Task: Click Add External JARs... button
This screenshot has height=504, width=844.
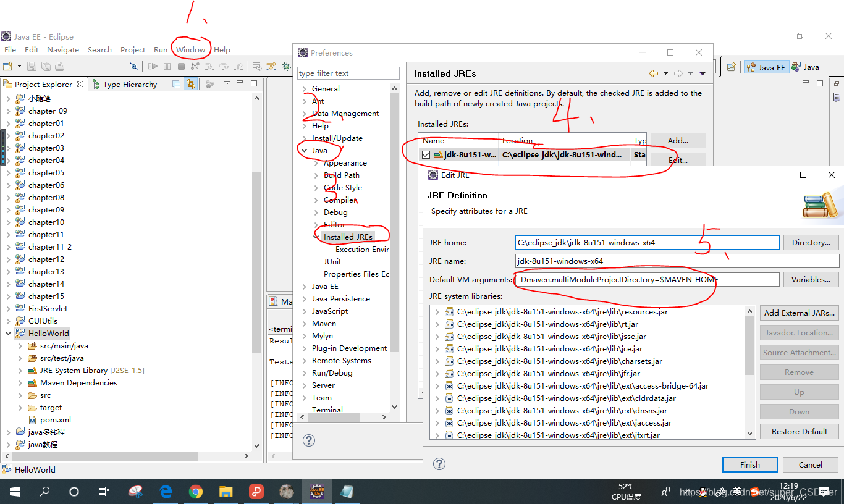Action: (800, 313)
